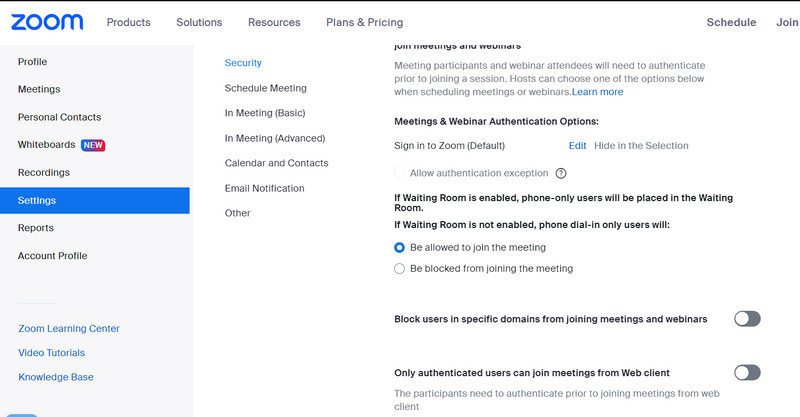Enable blocking users in specific domains
Image resolution: width=800 pixels, height=417 pixels.
tap(746, 319)
